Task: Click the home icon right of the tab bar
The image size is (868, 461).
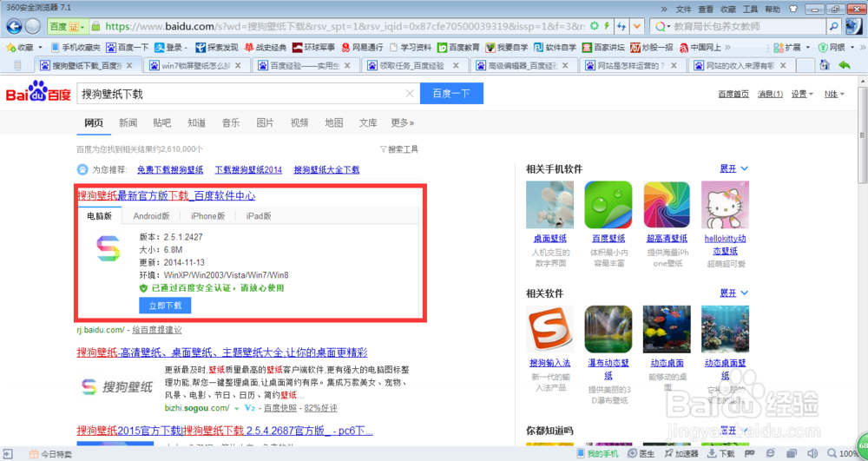Action: point(825,65)
